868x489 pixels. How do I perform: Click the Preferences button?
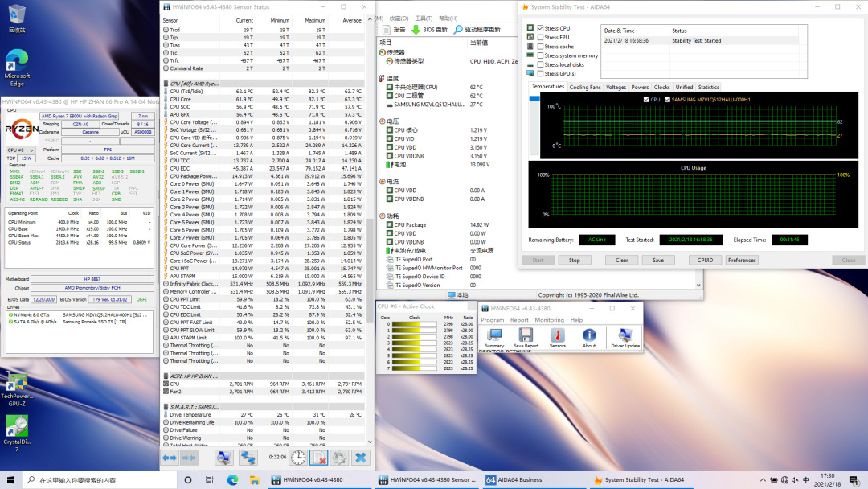(742, 260)
